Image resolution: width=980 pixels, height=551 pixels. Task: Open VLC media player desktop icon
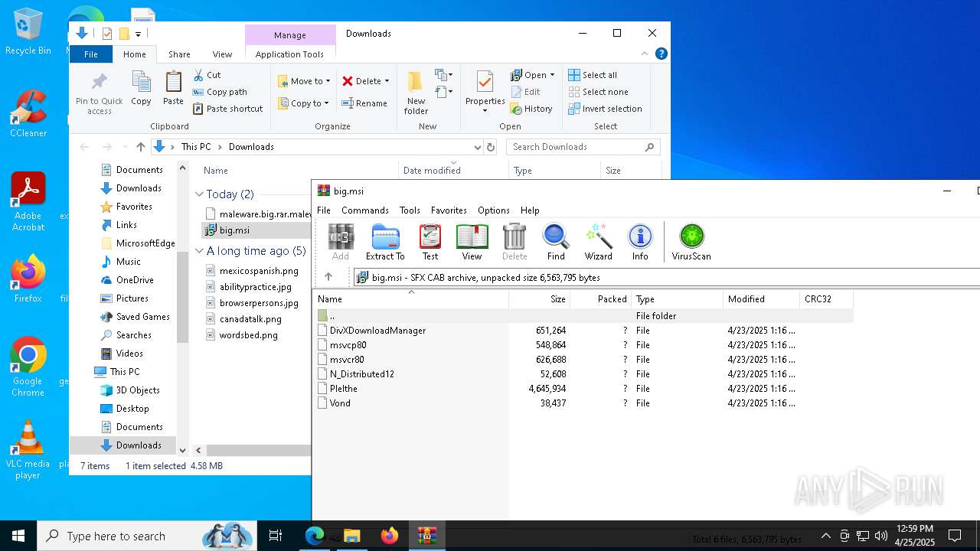pyautogui.click(x=28, y=450)
